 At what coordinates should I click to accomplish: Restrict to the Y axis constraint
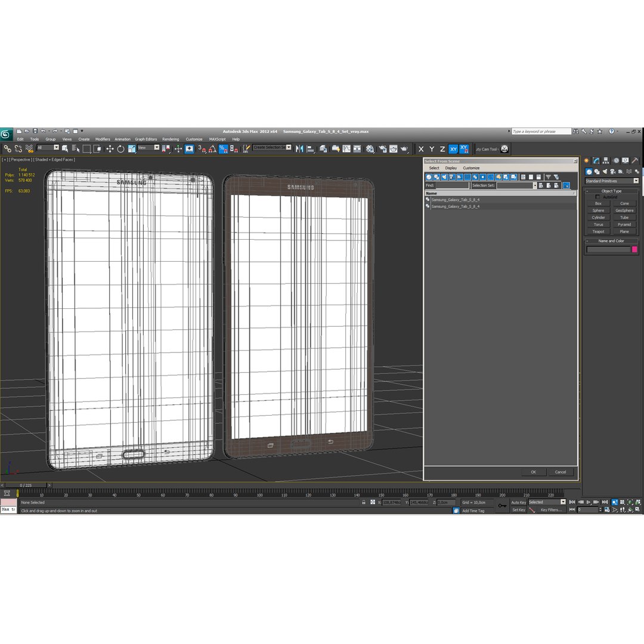(432, 149)
